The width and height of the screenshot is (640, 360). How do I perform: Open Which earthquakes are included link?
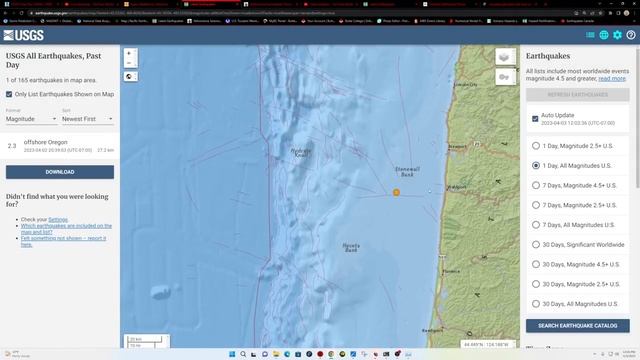pyautogui.click(x=66, y=229)
